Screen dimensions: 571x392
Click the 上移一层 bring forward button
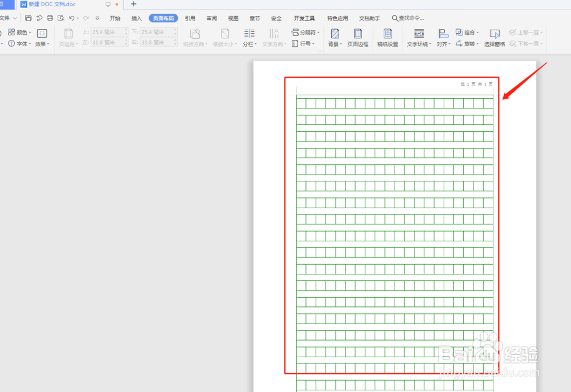click(x=526, y=33)
